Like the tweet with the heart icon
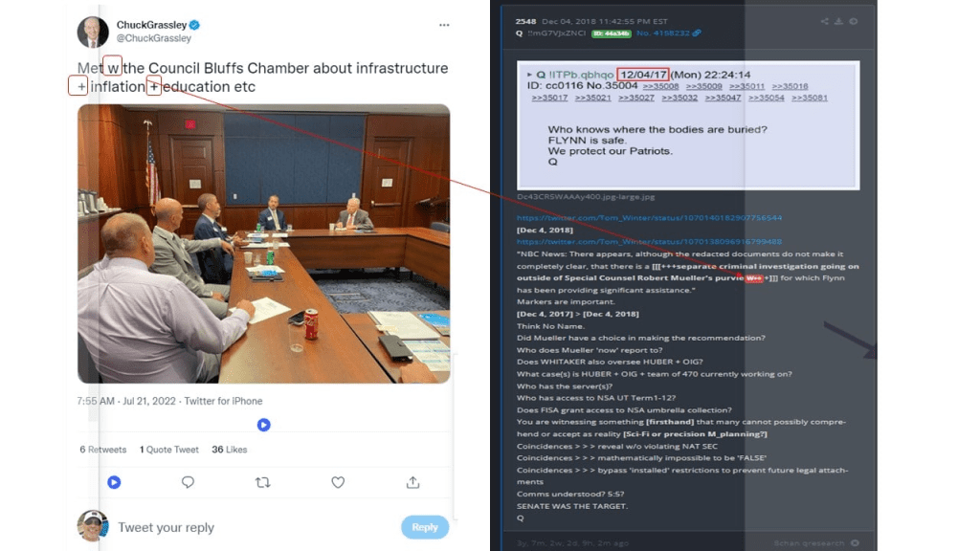This screenshot has height=551, width=980. tap(338, 482)
